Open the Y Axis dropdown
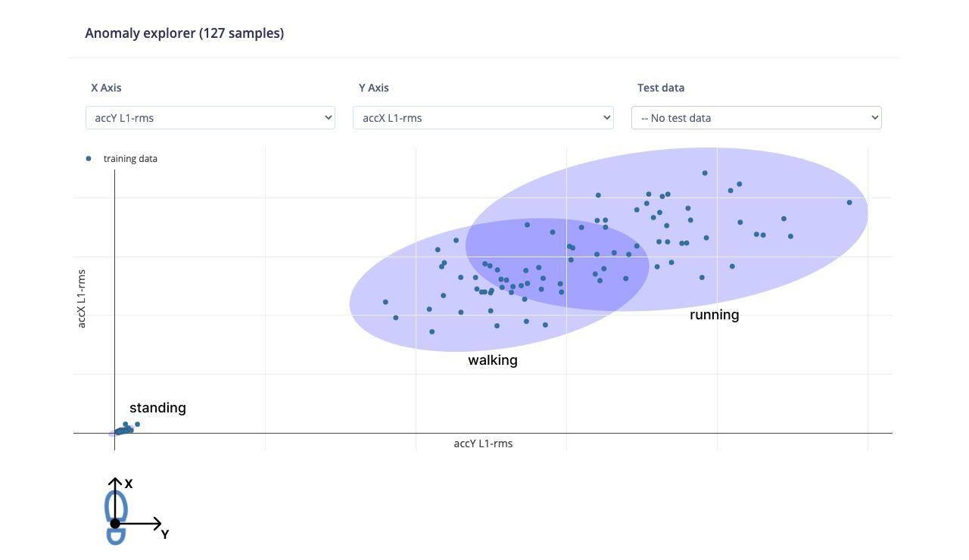The height and width of the screenshot is (560, 969). click(483, 117)
